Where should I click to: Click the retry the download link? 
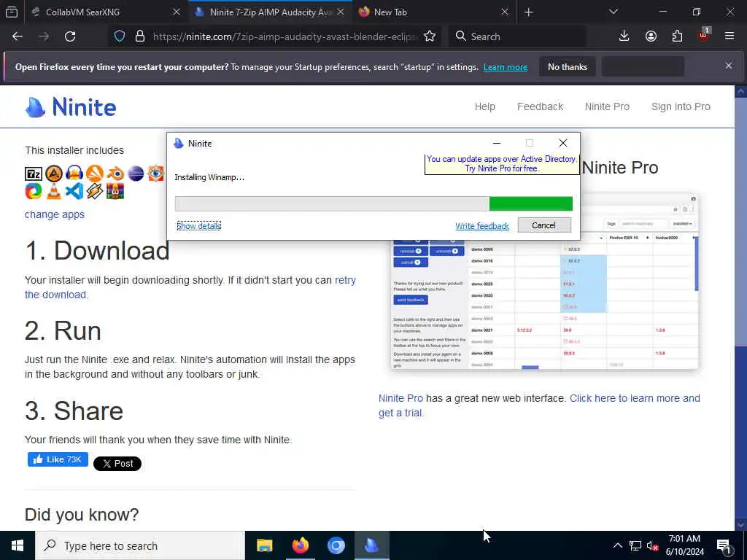[190, 287]
